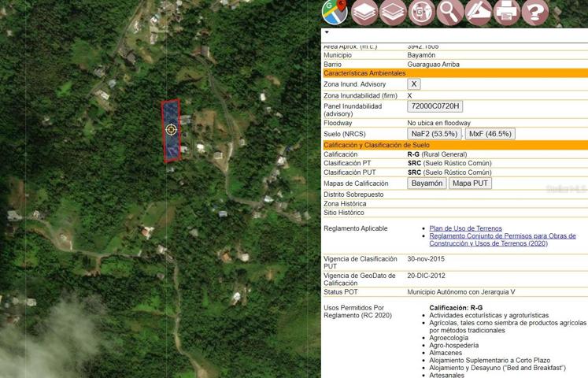Open the Bayamón calificación map button
The width and height of the screenshot is (588, 378).
point(427,183)
